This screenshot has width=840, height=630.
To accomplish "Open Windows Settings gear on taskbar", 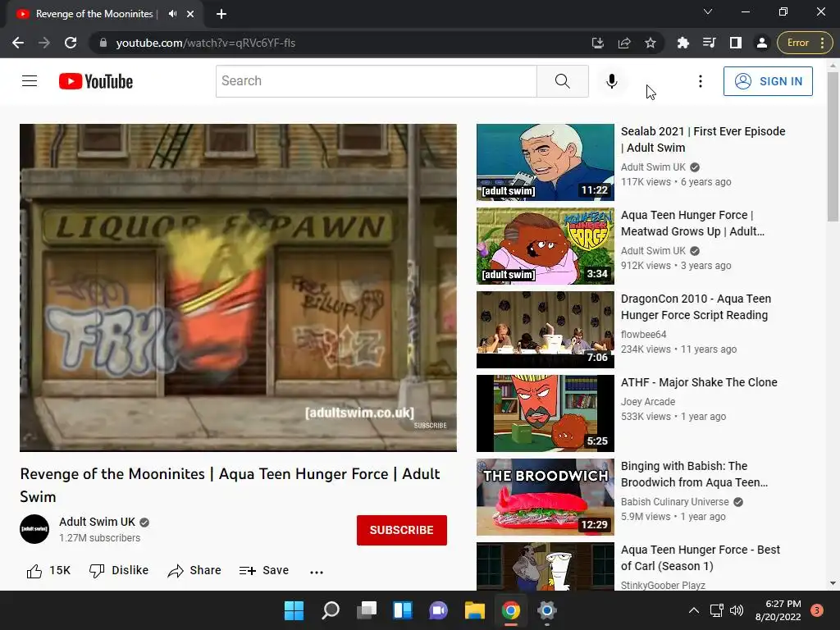I will coord(547,610).
